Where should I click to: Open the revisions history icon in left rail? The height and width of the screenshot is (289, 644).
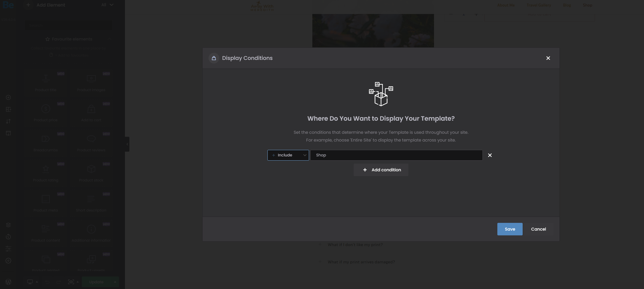click(8, 237)
